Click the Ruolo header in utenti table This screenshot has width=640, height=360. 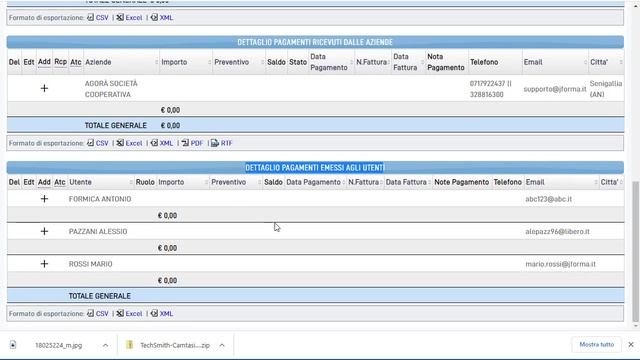pyautogui.click(x=145, y=182)
